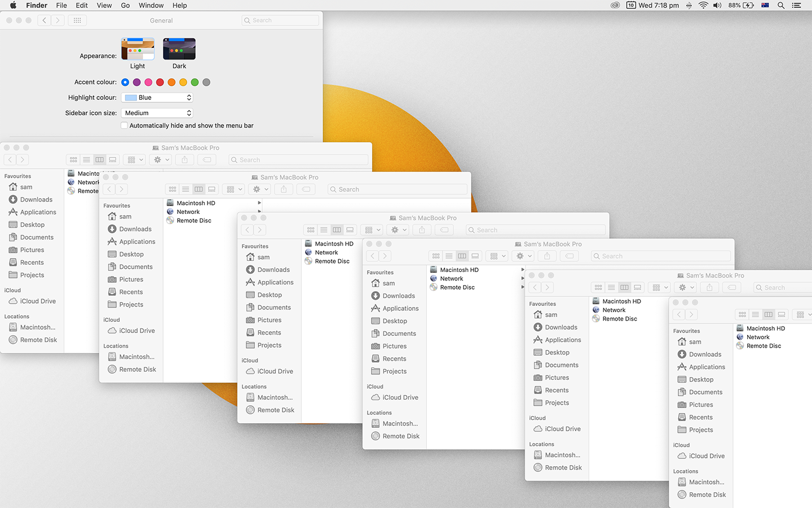
Task: Enable automatically hide and show the menu bar
Action: pyautogui.click(x=124, y=125)
